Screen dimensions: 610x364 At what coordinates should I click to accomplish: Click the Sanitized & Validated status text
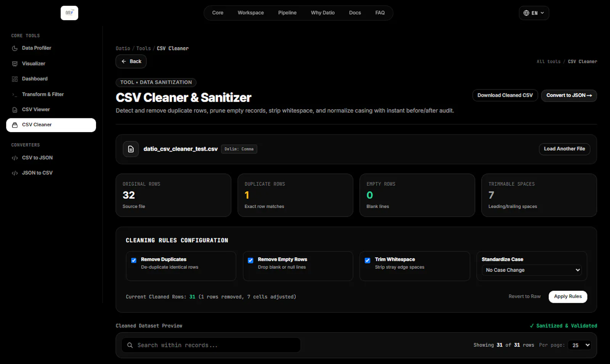[x=563, y=326]
